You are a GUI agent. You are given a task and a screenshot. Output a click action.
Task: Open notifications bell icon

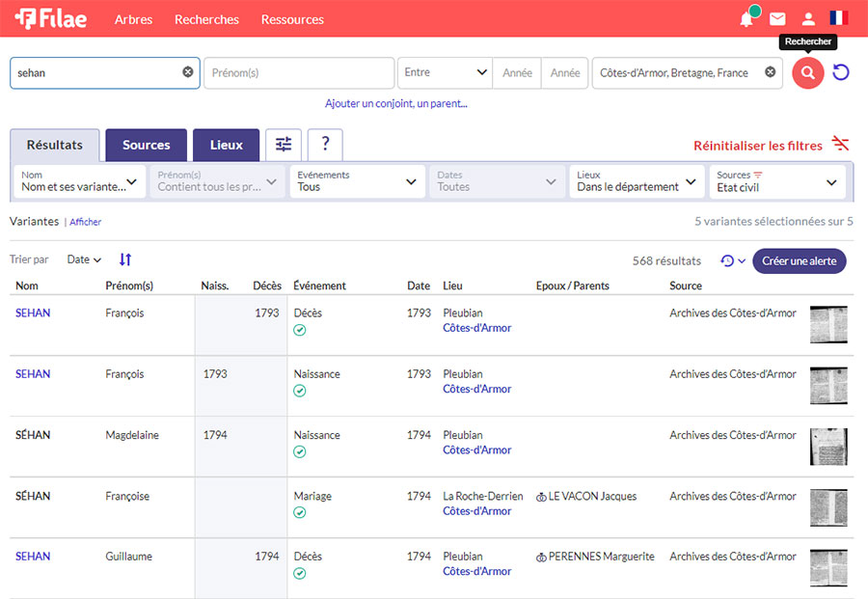pos(746,19)
